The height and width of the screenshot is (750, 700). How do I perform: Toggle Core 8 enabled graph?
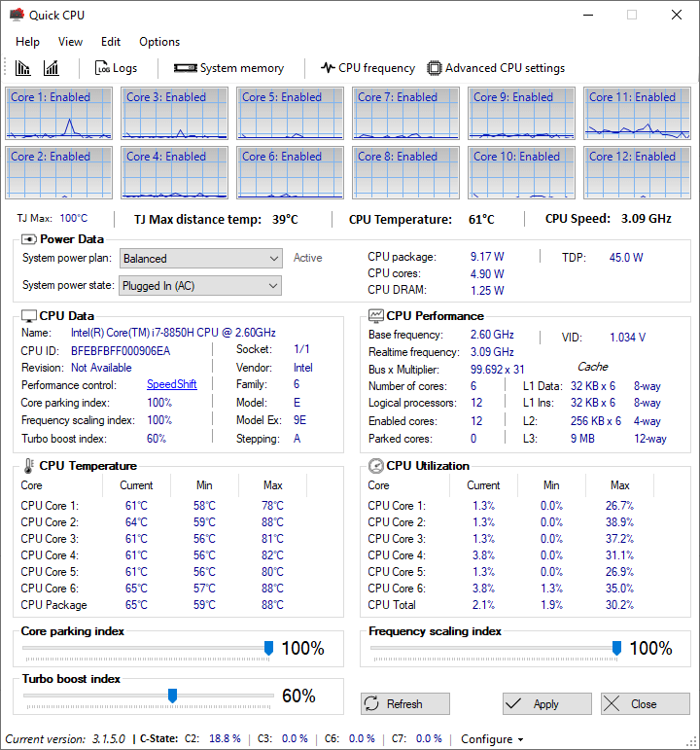coord(406,173)
